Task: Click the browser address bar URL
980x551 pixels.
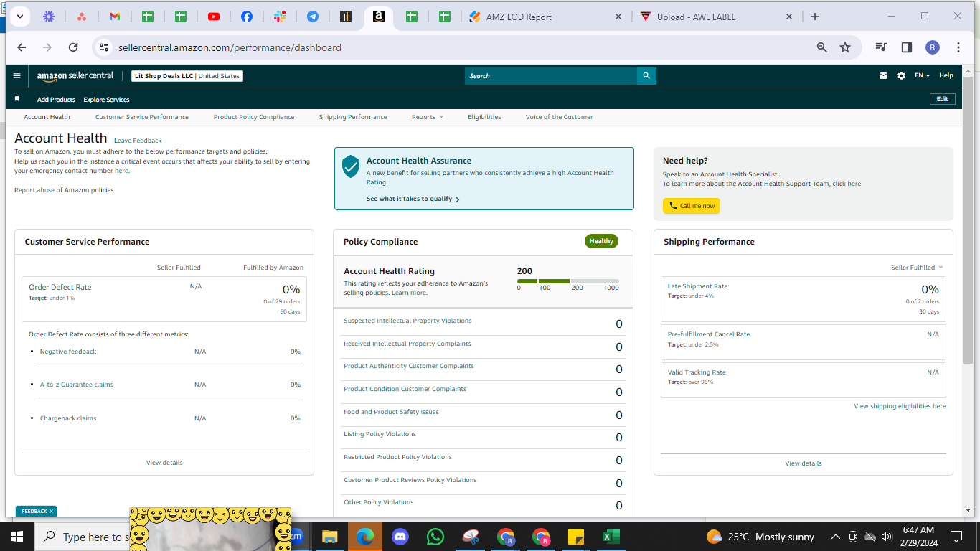Action: pyautogui.click(x=230, y=47)
